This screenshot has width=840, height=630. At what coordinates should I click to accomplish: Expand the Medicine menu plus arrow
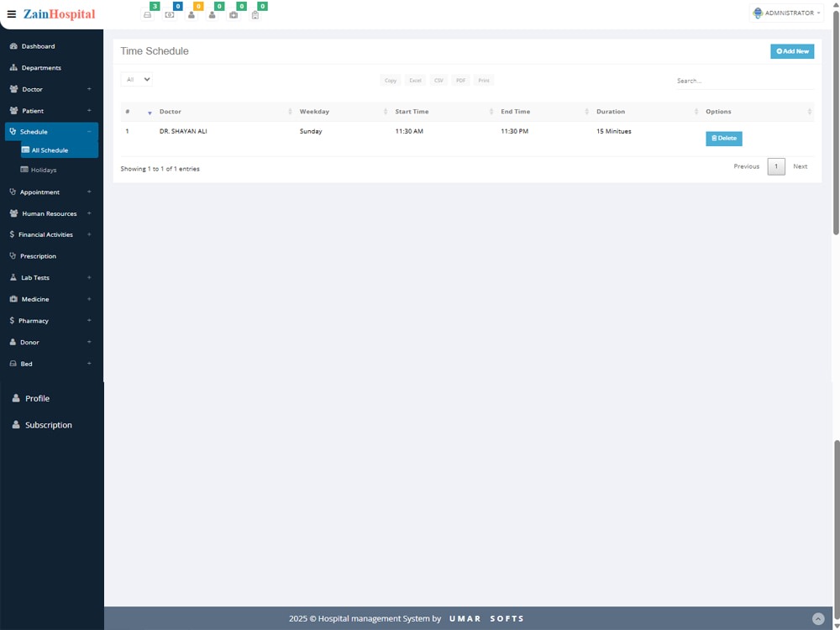click(89, 299)
